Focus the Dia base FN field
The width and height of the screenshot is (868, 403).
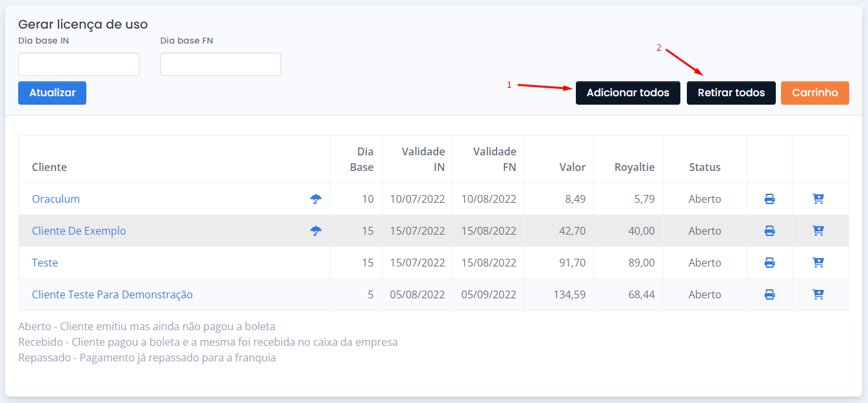pyautogui.click(x=221, y=64)
